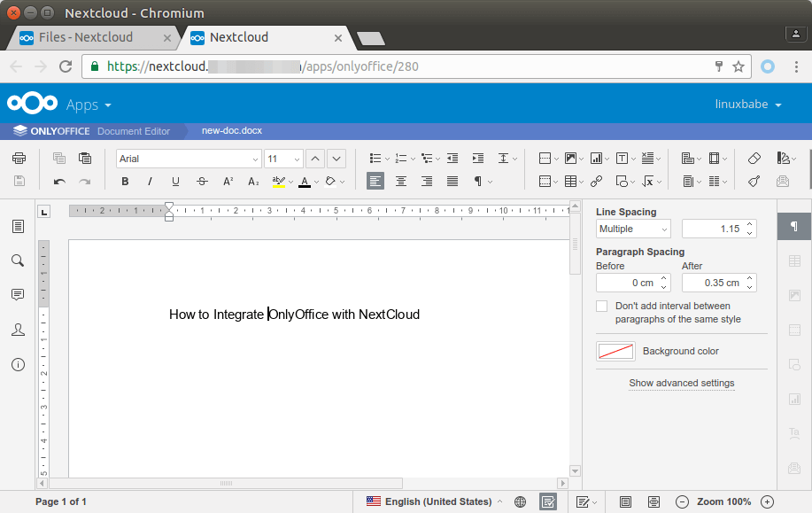812x513 pixels.
Task: Open the About panel in the left sidebar
Action: click(x=17, y=364)
